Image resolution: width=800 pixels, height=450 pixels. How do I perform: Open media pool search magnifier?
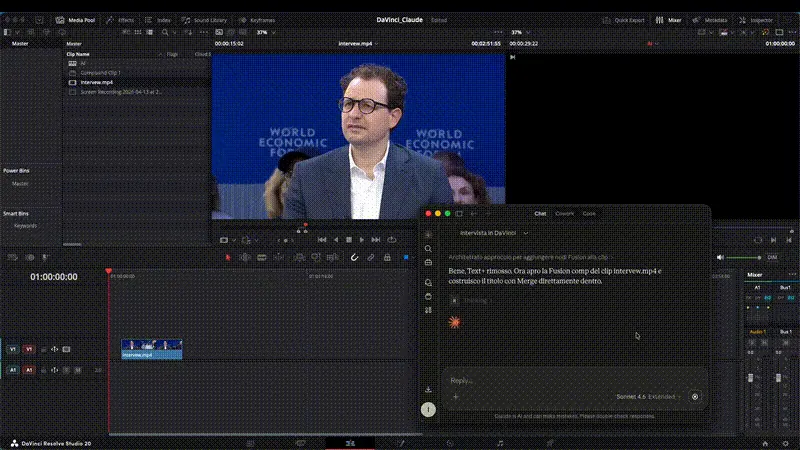click(165, 32)
